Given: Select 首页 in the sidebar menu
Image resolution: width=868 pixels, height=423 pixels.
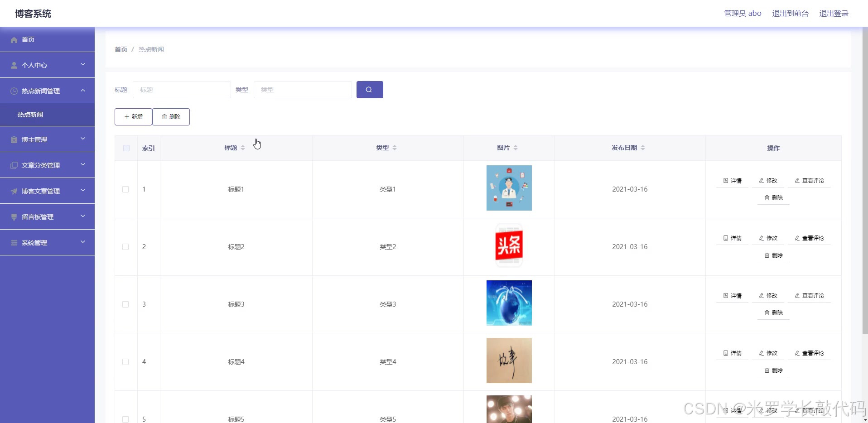Looking at the screenshot, I should tap(27, 40).
